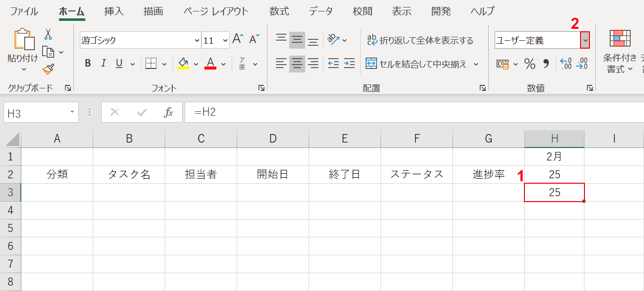Screen dimensions: 644x291
Task: Open ヘルプ tab
Action: pos(482,11)
